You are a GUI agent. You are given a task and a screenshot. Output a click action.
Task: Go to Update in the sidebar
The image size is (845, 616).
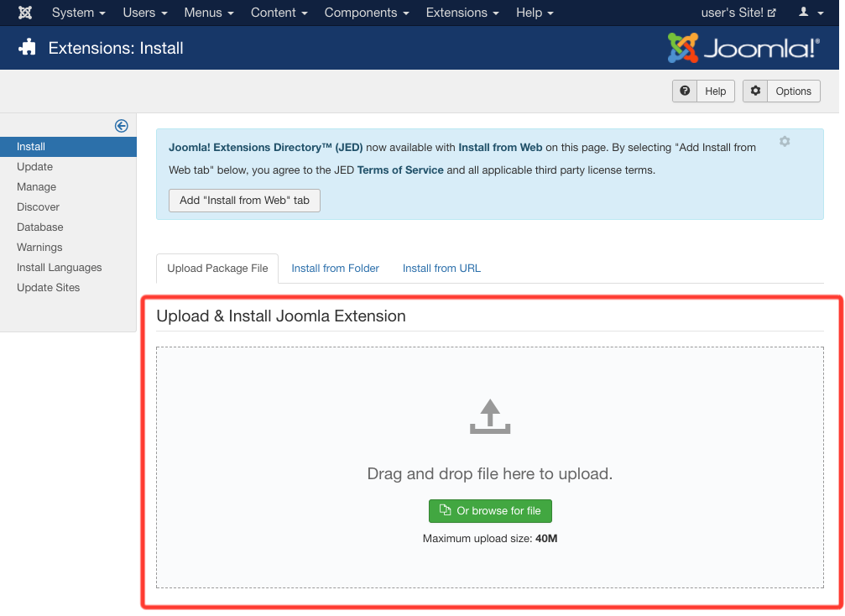point(34,166)
